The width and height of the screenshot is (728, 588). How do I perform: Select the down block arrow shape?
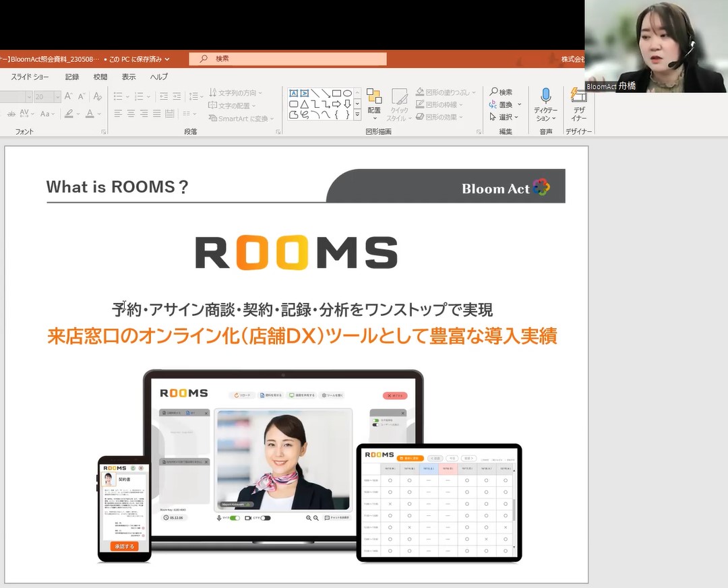point(347,104)
